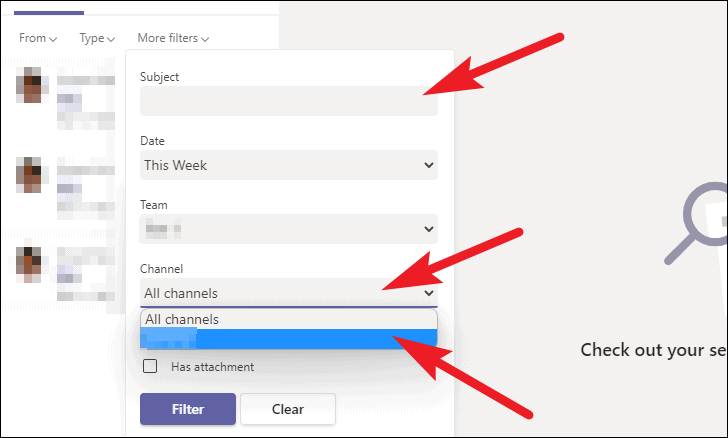Open the third search result avatar
Viewport: 728px width, 438px height.
tap(29, 265)
